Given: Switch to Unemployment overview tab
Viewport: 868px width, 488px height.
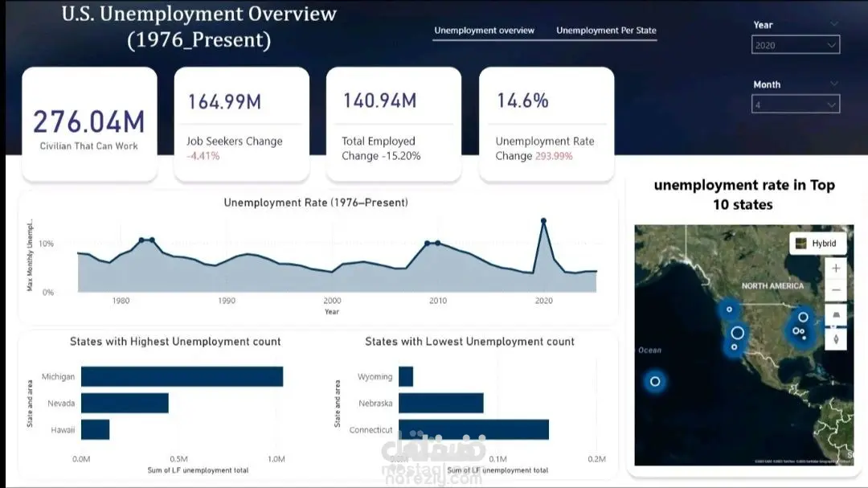Looking at the screenshot, I should (x=484, y=31).
